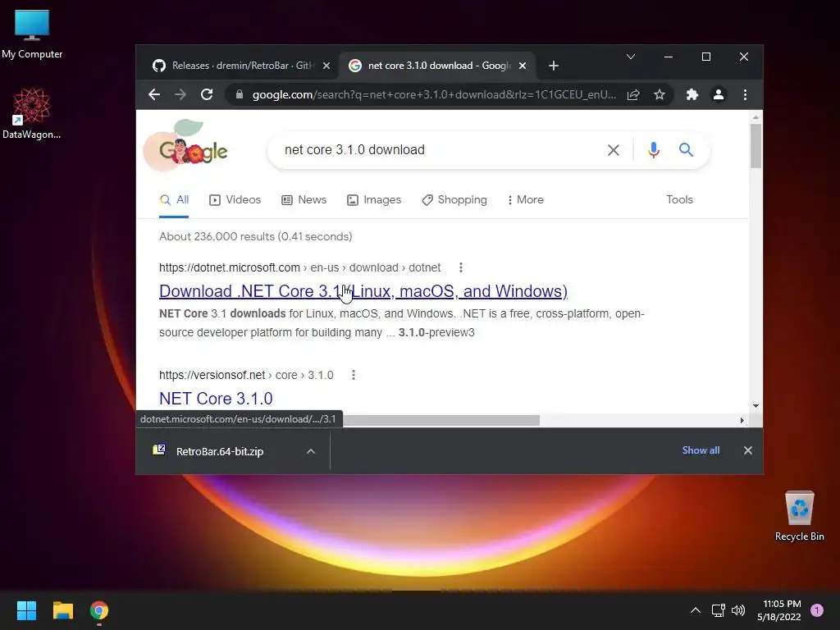This screenshot has height=630, width=840.
Task: Share this page via address bar icon
Action: tap(633, 95)
